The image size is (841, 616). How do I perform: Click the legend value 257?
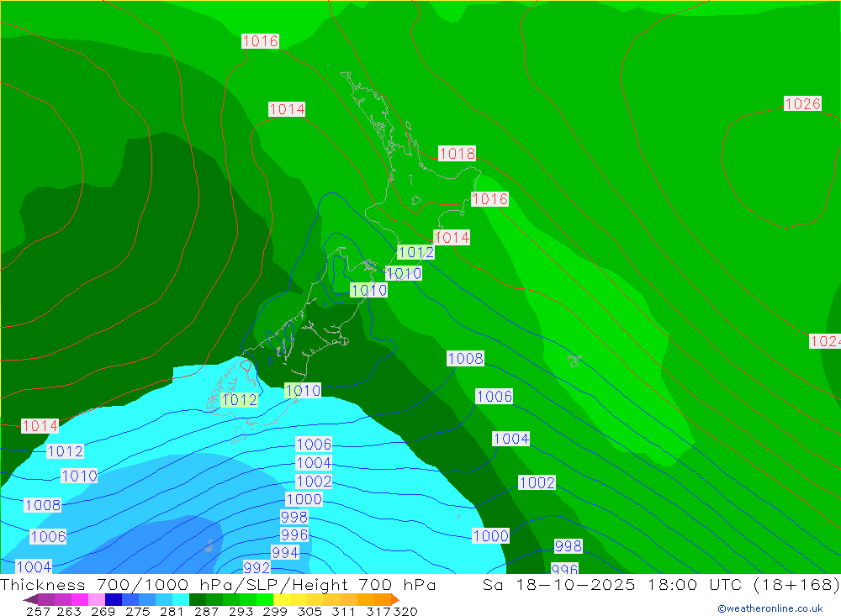click(38, 611)
